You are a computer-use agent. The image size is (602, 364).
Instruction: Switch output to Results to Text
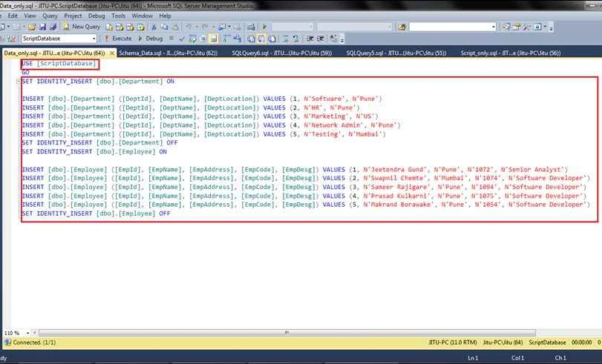pyautogui.click(x=251, y=39)
